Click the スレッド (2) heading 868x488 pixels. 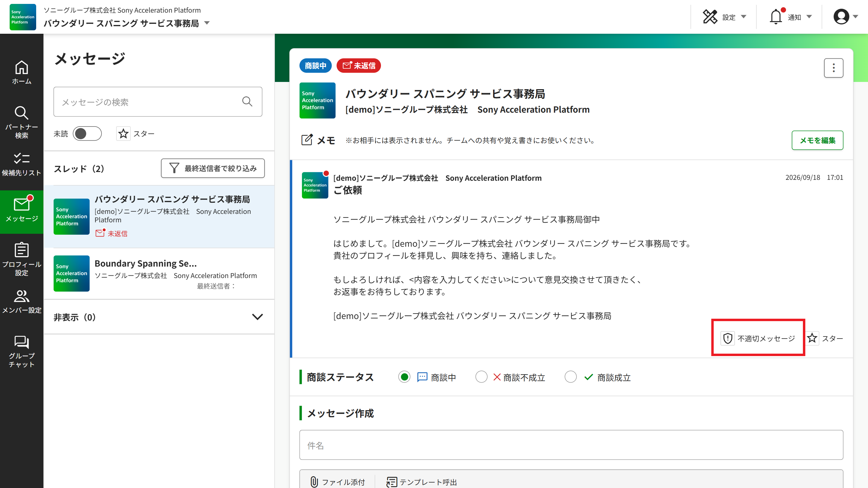tap(79, 168)
